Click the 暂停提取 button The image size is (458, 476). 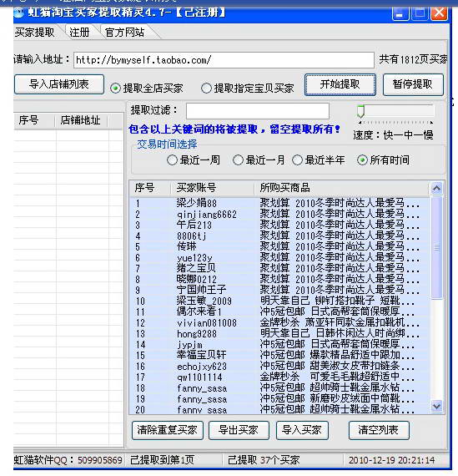pos(413,84)
